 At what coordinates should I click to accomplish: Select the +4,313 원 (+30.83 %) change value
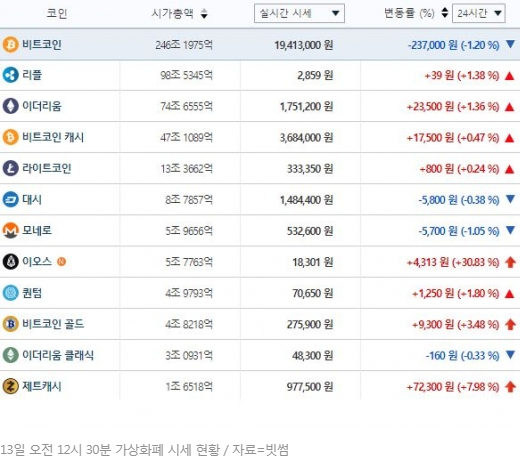pyautogui.click(x=453, y=262)
